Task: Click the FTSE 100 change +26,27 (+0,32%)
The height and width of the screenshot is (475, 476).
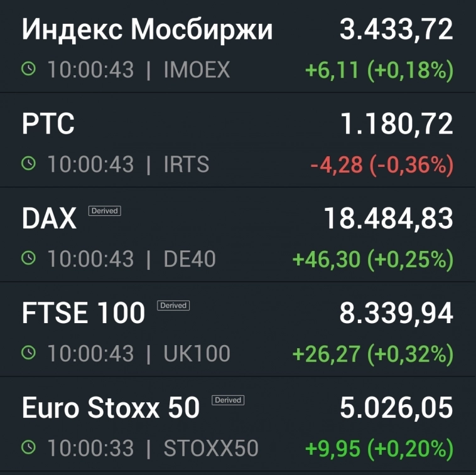Action: click(x=373, y=354)
